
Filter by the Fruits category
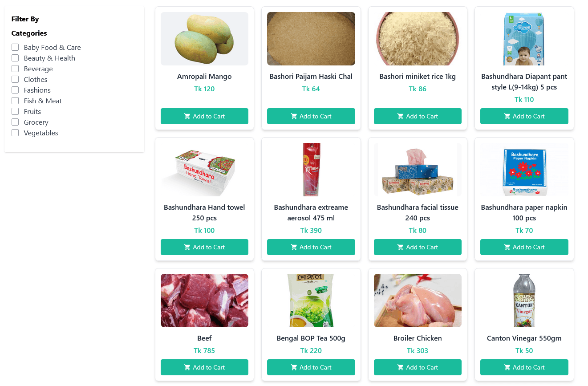click(x=15, y=111)
